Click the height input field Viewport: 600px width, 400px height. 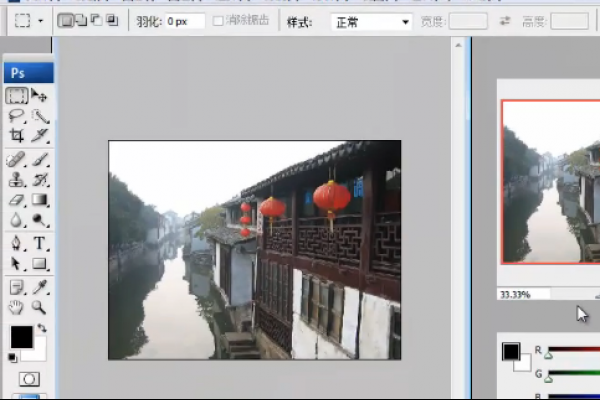(570, 21)
